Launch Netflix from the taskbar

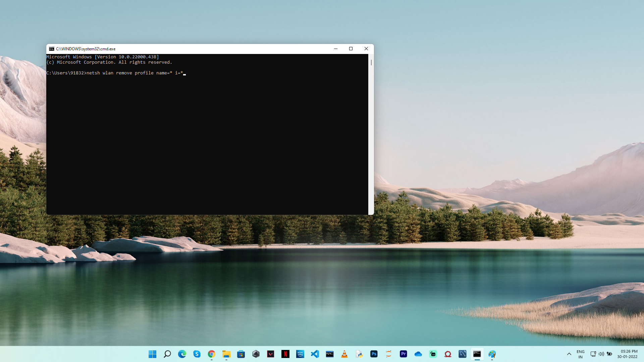(x=285, y=354)
